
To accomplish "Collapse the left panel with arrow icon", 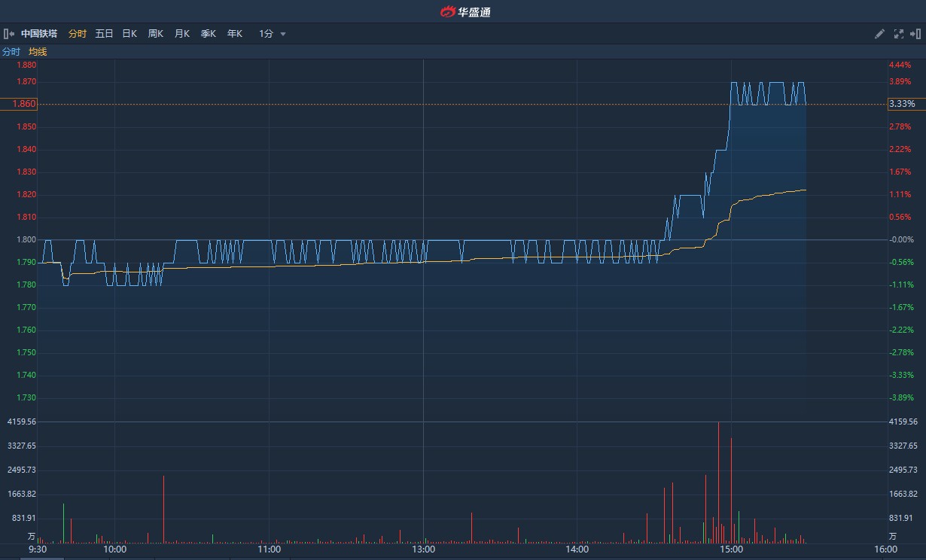I will pos(9,34).
